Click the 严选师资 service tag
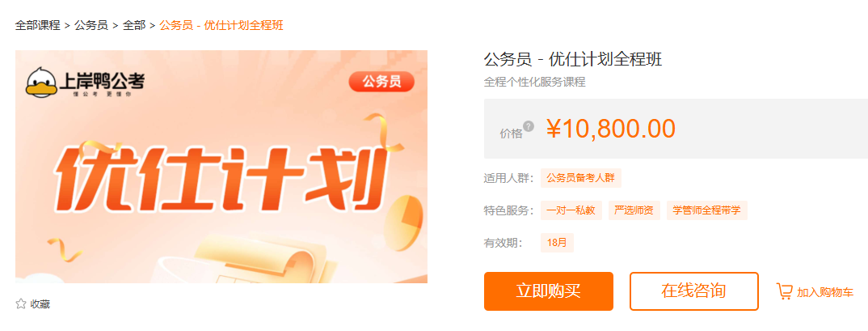868x331 pixels. tap(634, 210)
